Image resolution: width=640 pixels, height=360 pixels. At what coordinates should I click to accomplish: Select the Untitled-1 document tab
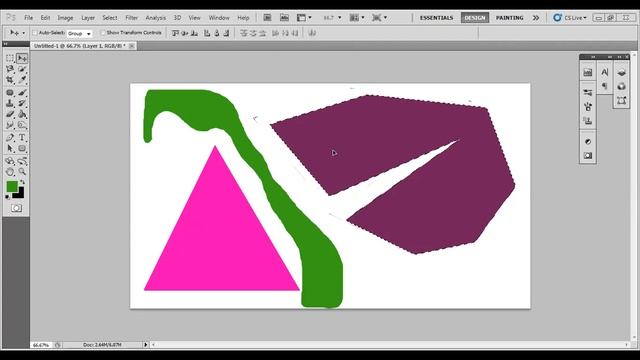tap(80, 46)
